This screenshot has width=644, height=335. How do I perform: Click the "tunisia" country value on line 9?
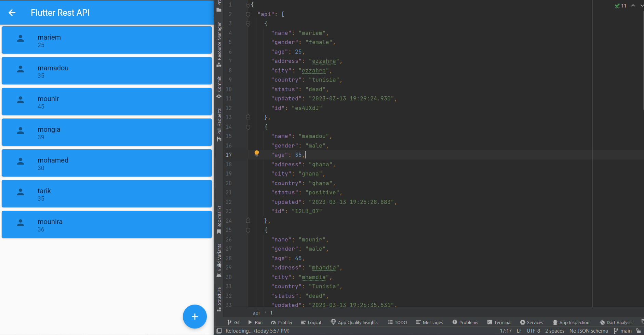point(324,80)
